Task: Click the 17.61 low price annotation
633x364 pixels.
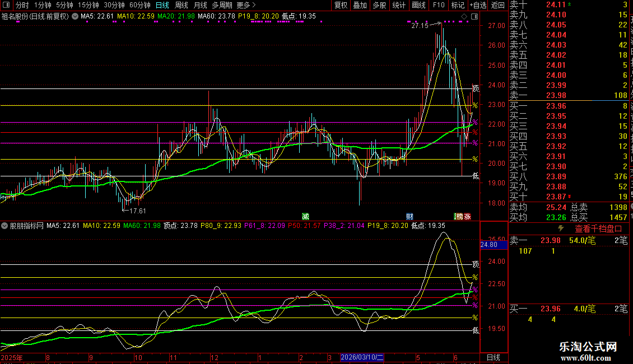Action: (x=138, y=211)
